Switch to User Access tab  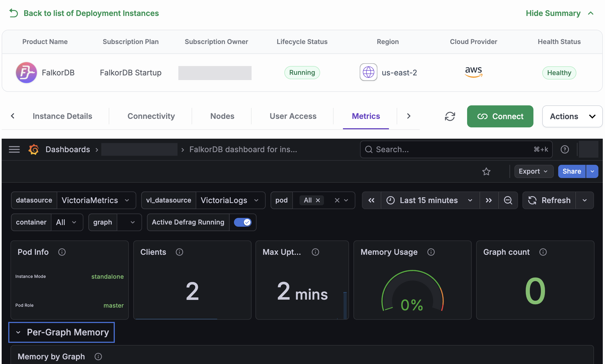click(x=293, y=116)
